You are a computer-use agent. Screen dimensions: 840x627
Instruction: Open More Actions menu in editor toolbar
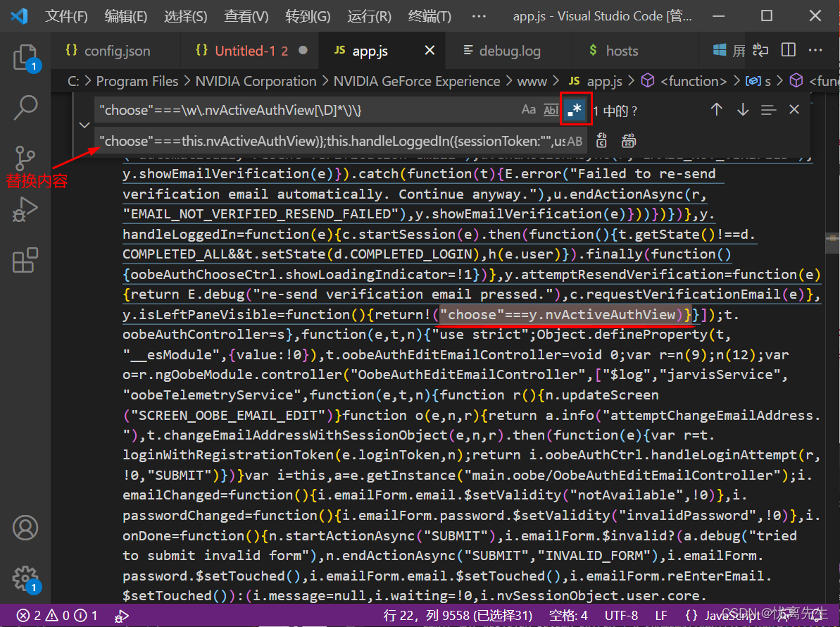tap(815, 51)
